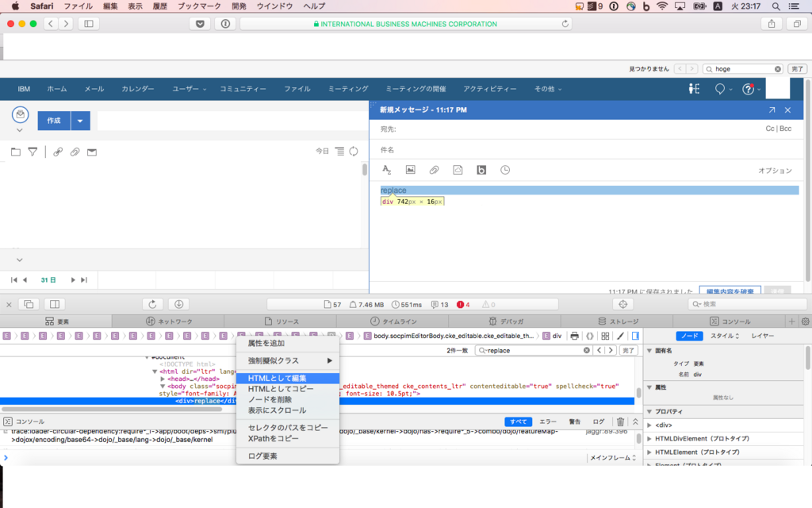Screen dimensions: 812x508
Task: Collapse the 固有名 section
Action: (x=649, y=351)
